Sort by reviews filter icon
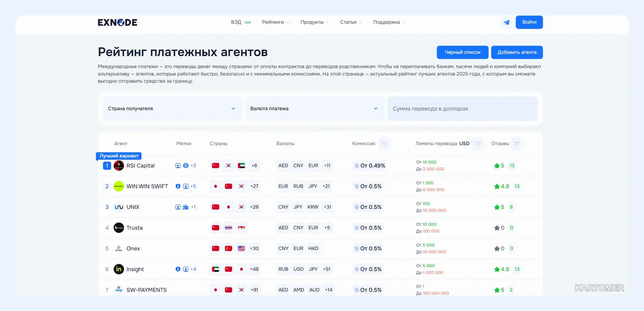The width and height of the screenshot is (644, 311). point(516,144)
